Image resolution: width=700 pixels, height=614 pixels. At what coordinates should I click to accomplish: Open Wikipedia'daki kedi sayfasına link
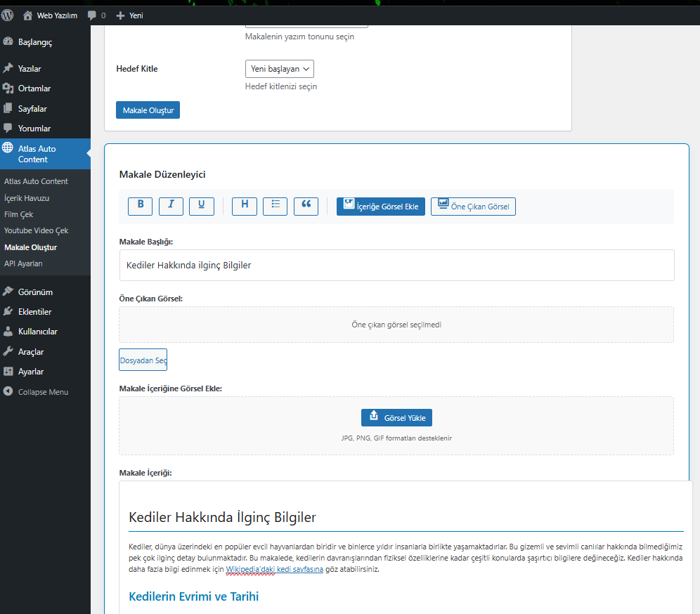click(274, 569)
